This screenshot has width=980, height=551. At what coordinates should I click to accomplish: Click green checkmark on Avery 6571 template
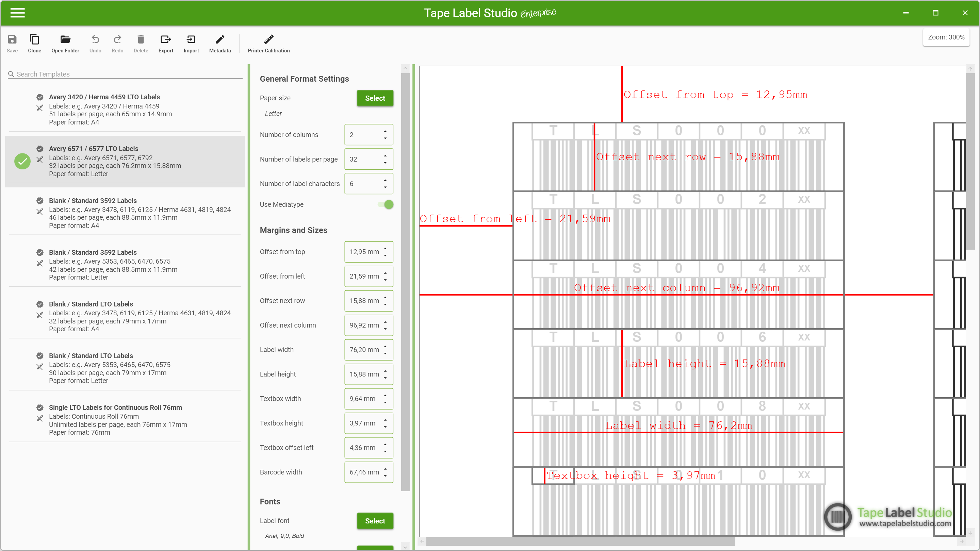click(22, 161)
